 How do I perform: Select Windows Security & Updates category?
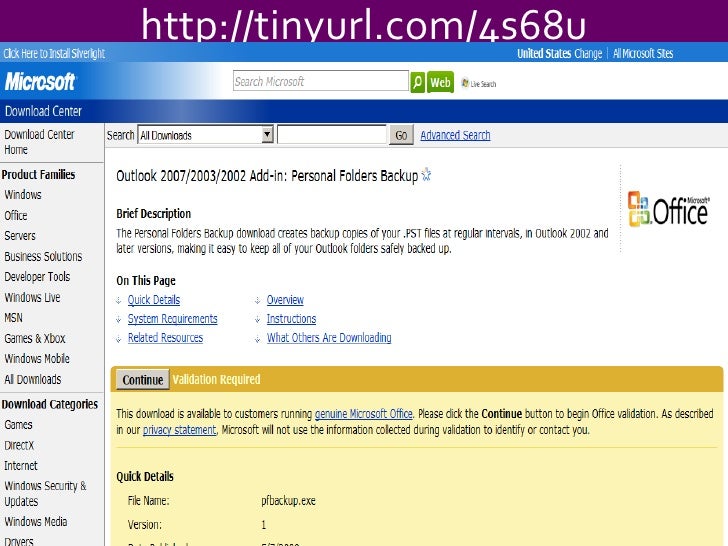tap(45, 494)
